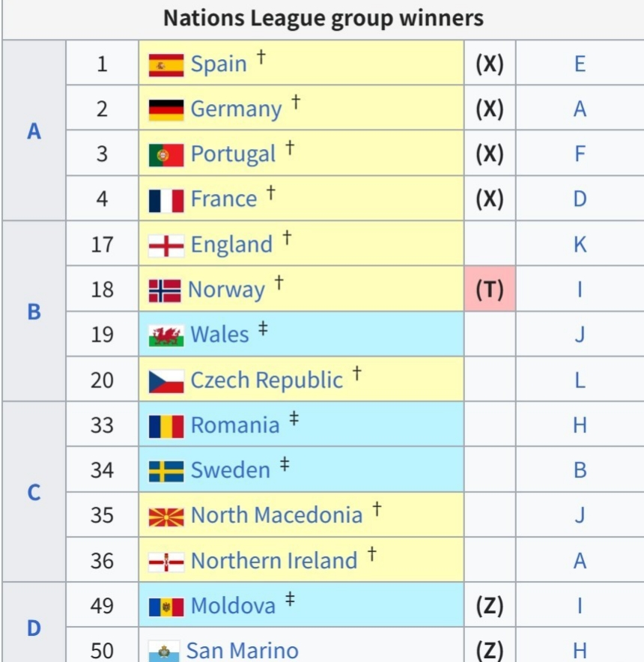The width and height of the screenshot is (644, 662).
Task: Open League A link in first column
Action: point(34,132)
